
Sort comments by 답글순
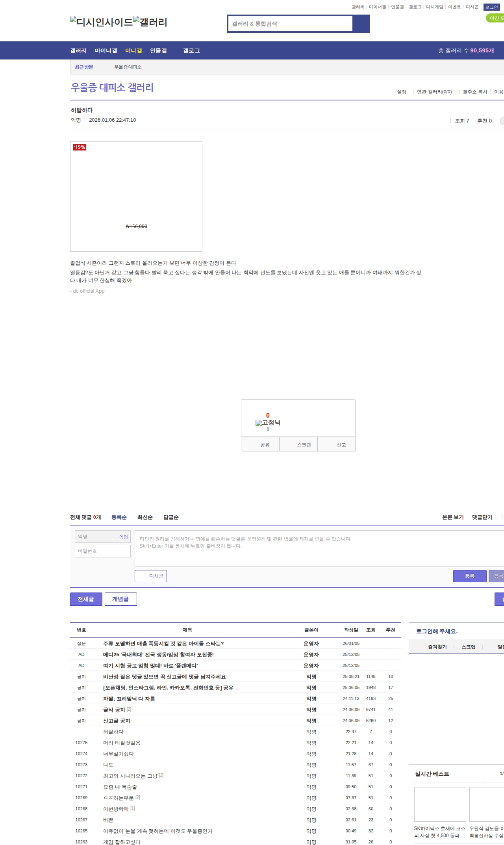click(x=171, y=517)
